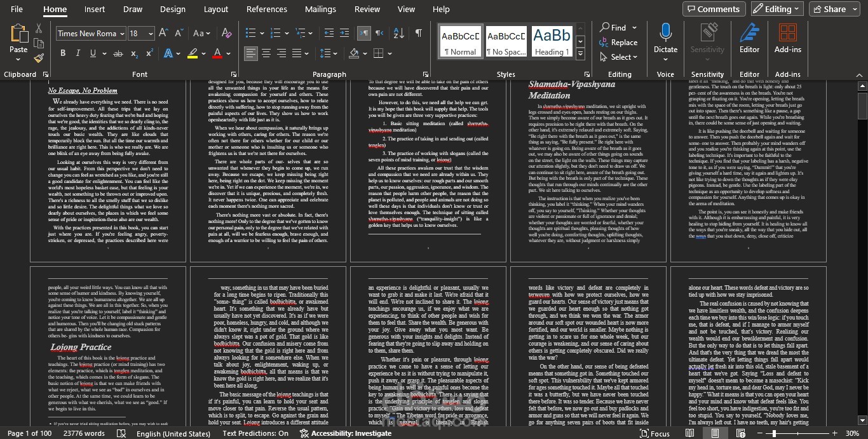Decrease font size with smaller A
The height and width of the screenshot is (439, 868).
click(178, 33)
